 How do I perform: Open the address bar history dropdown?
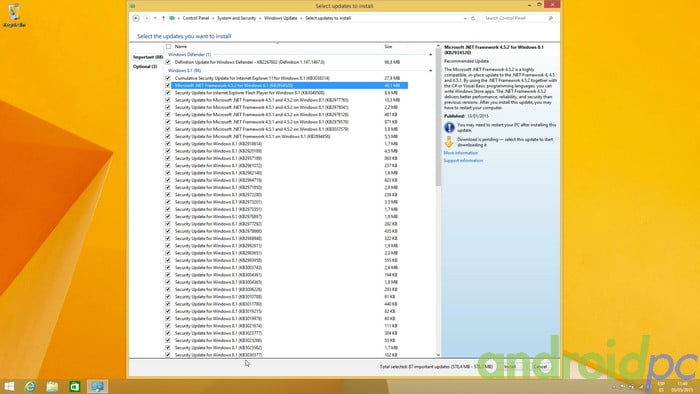coord(465,18)
